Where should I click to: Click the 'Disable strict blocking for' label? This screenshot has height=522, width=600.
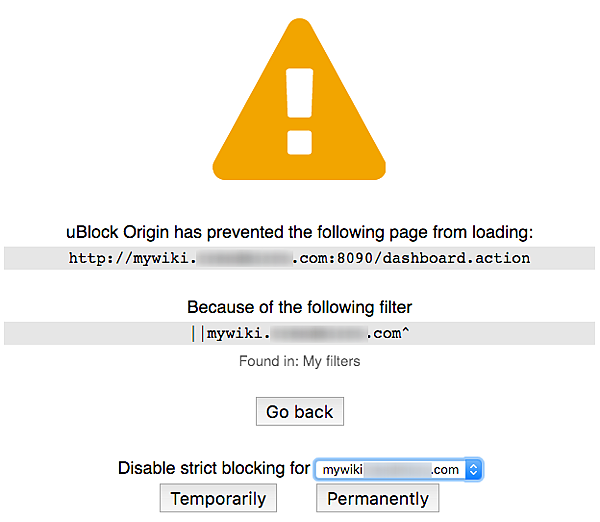(214, 468)
